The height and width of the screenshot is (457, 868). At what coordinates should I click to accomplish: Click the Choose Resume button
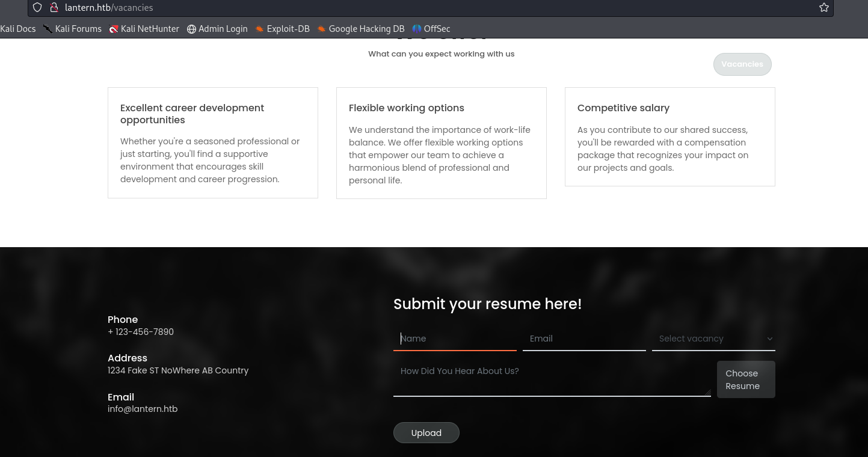pyautogui.click(x=746, y=379)
